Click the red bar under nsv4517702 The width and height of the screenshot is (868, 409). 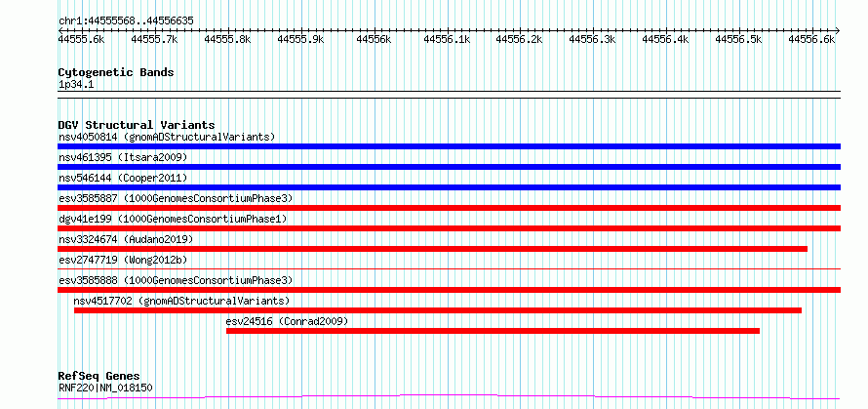click(x=438, y=310)
